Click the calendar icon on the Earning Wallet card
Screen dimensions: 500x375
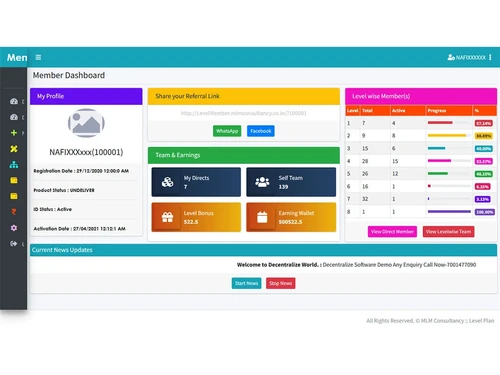coord(262,217)
